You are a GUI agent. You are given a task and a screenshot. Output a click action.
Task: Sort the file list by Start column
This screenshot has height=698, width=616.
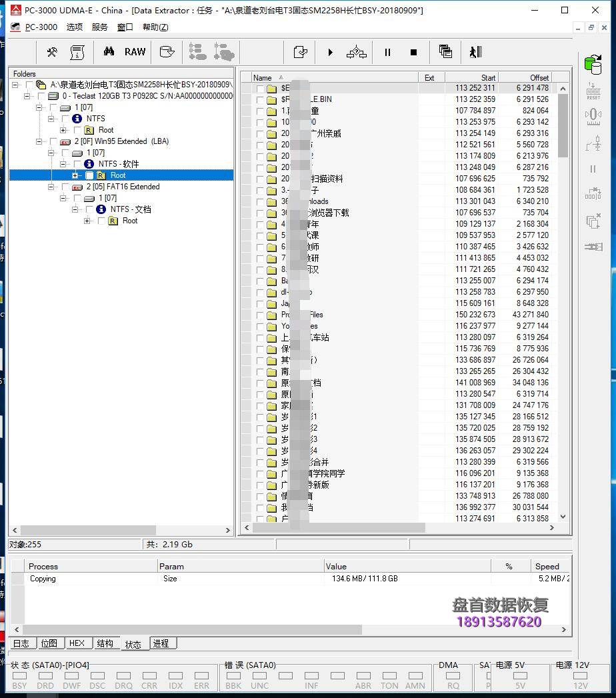pyautogui.click(x=471, y=78)
